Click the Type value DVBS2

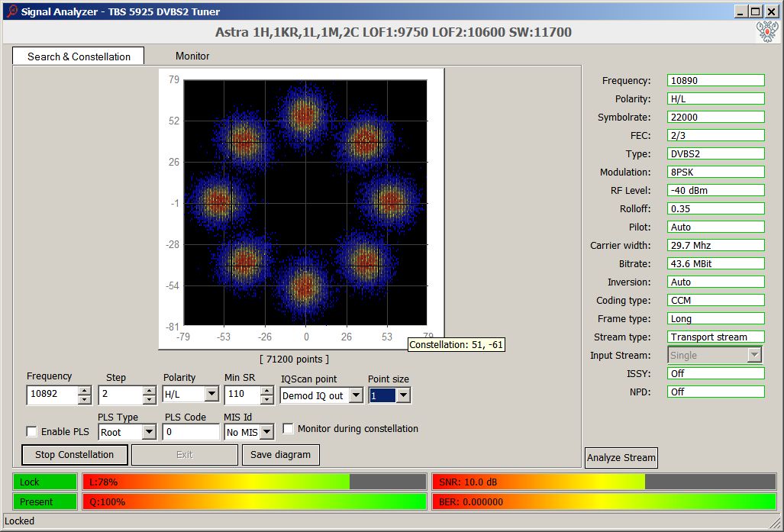coord(715,154)
